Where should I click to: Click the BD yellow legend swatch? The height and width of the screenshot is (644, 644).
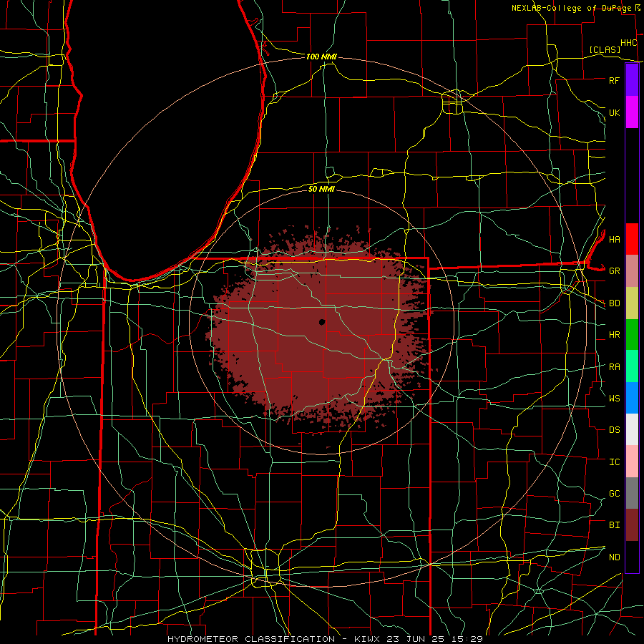pyautogui.click(x=632, y=303)
